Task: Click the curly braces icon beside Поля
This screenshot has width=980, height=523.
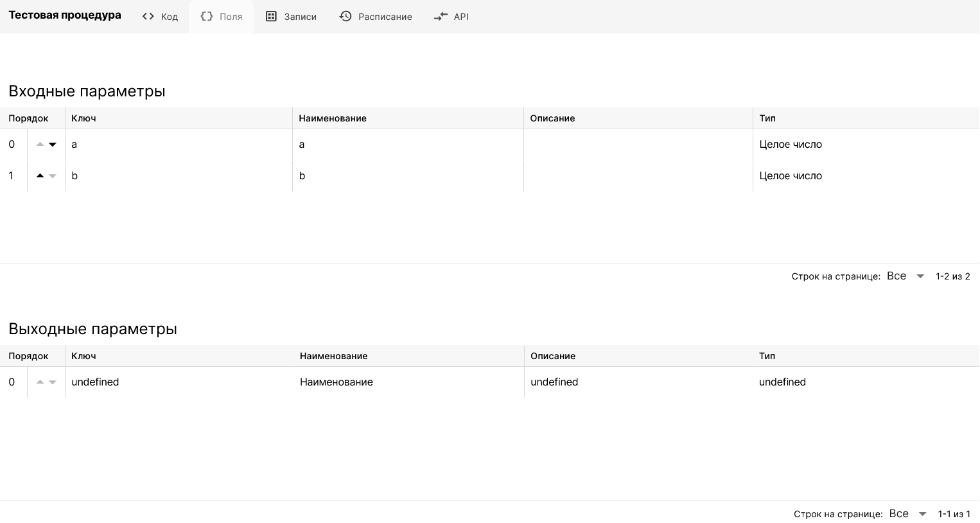Action: [x=206, y=17]
